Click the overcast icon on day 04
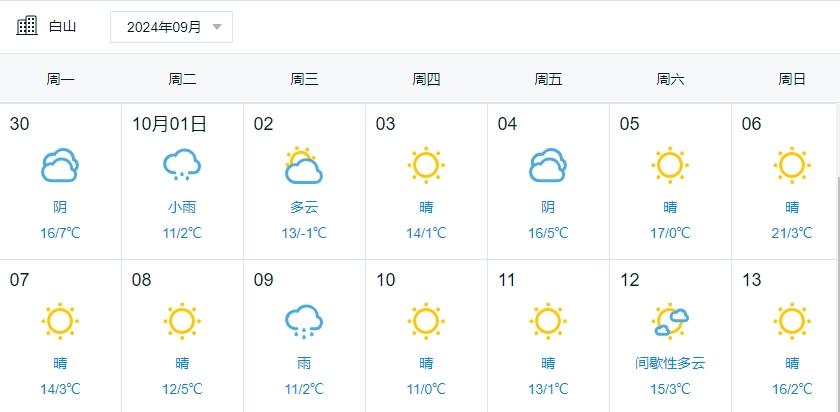This screenshot has width=840, height=412. tap(548, 165)
